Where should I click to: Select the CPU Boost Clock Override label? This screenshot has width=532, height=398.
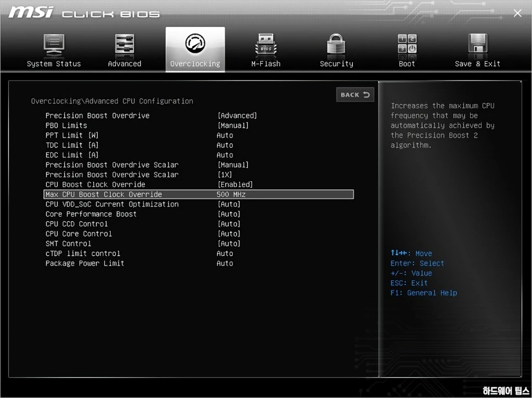96,184
